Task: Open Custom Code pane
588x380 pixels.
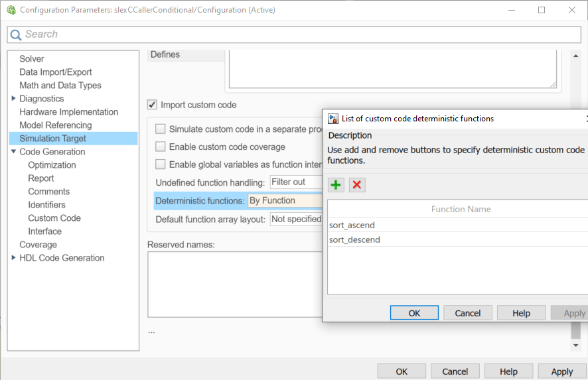Action: pyautogui.click(x=54, y=218)
